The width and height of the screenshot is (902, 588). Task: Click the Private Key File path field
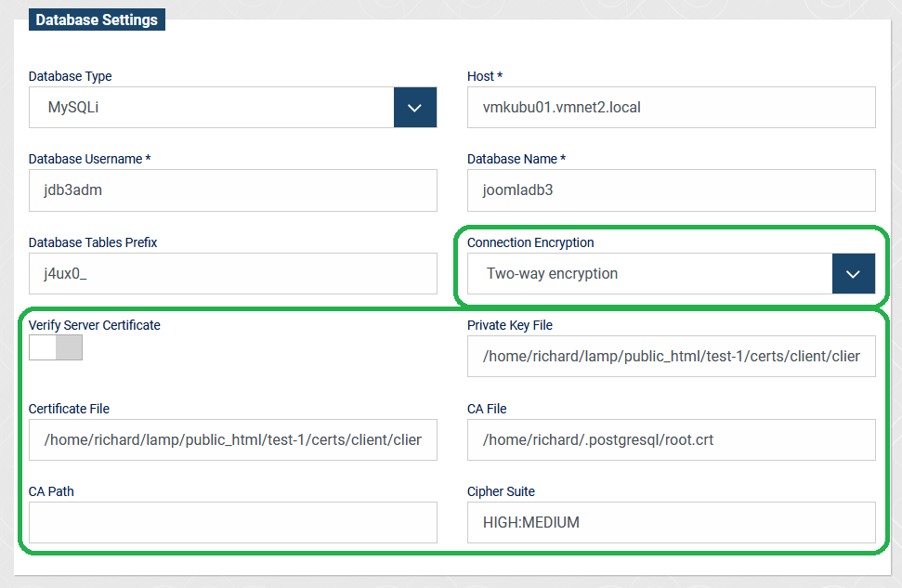672,357
